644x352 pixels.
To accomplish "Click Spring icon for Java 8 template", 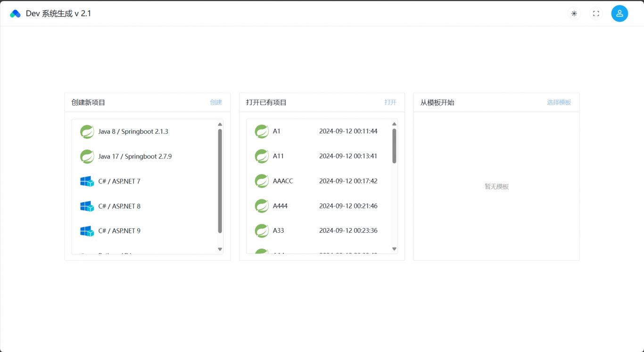I will pos(87,132).
